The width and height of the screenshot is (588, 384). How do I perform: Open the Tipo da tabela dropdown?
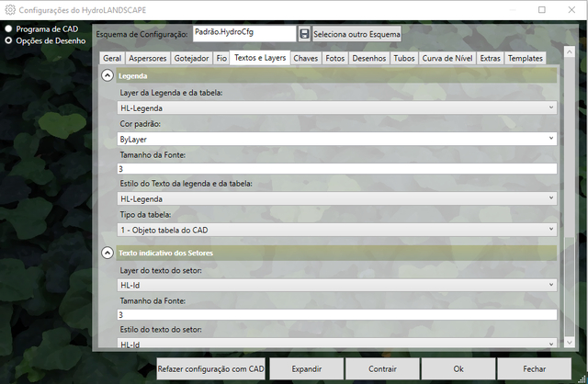[337, 229]
